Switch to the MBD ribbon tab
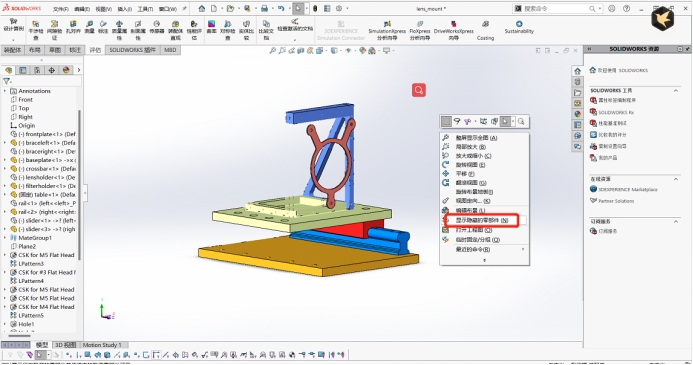 (x=170, y=50)
